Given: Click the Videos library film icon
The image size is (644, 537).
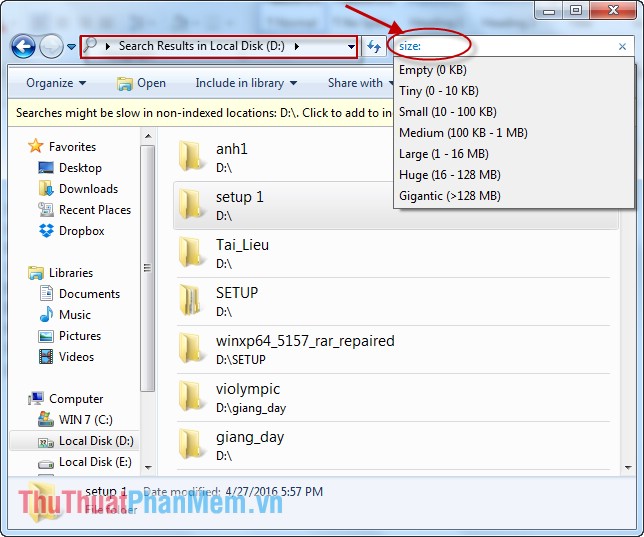Looking at the screenshot, I should [46, 357].
